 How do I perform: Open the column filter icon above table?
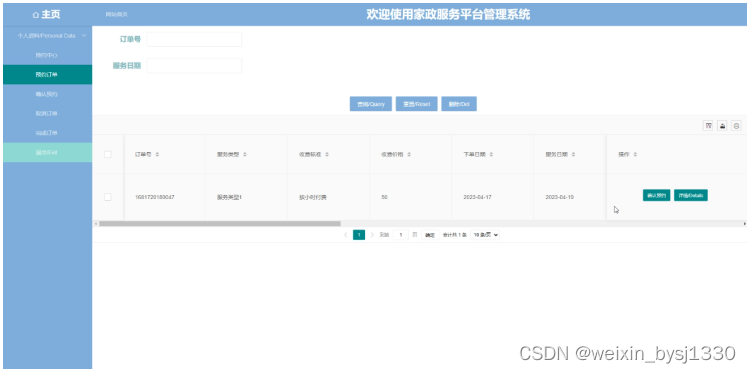click(708, 126)
